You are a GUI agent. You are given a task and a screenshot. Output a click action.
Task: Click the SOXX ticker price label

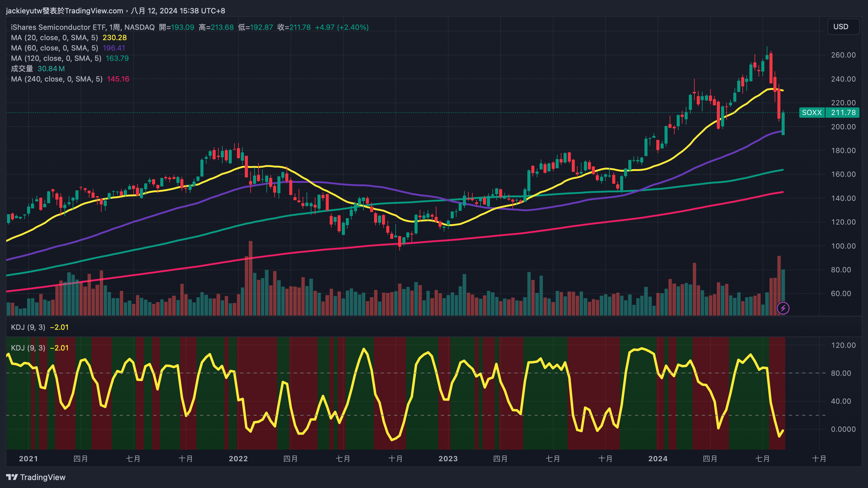coord(811,113)
